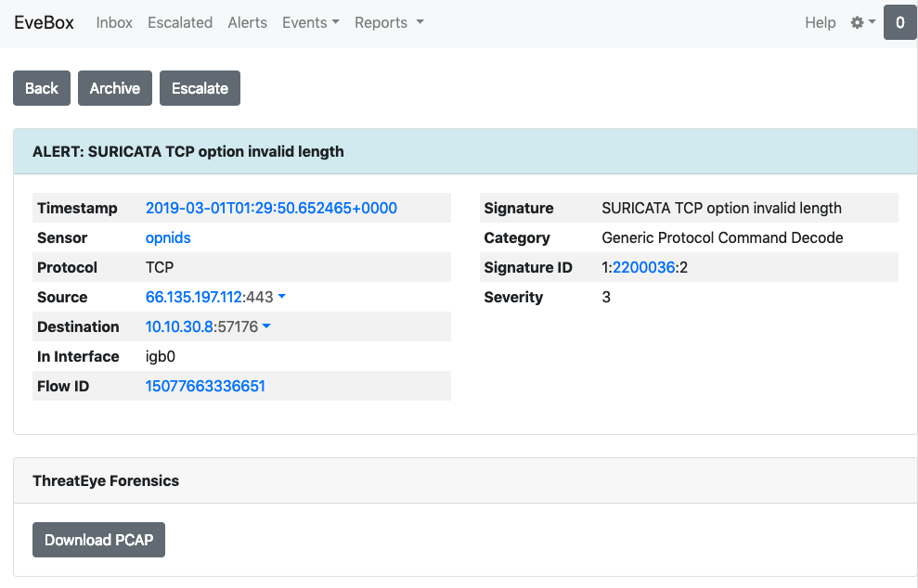Open the Escalated view
The width and height of the screenshot is (918, 588).
180,23
